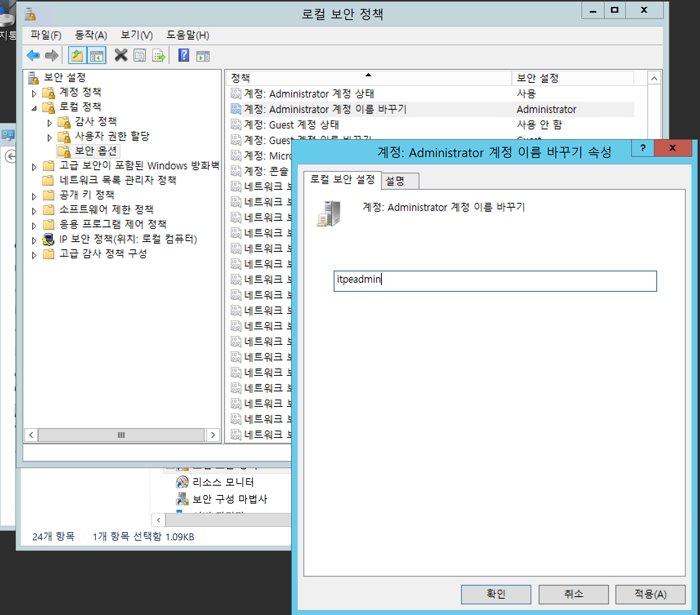
Task: Click the background window left scroll arrow
Action: (x=158, y=520)
